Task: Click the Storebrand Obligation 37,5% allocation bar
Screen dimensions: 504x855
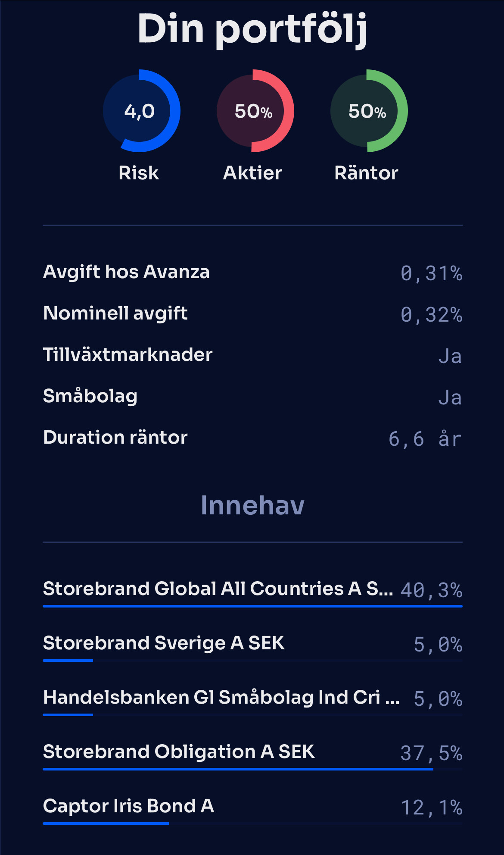Action: [x=238, y=769]
